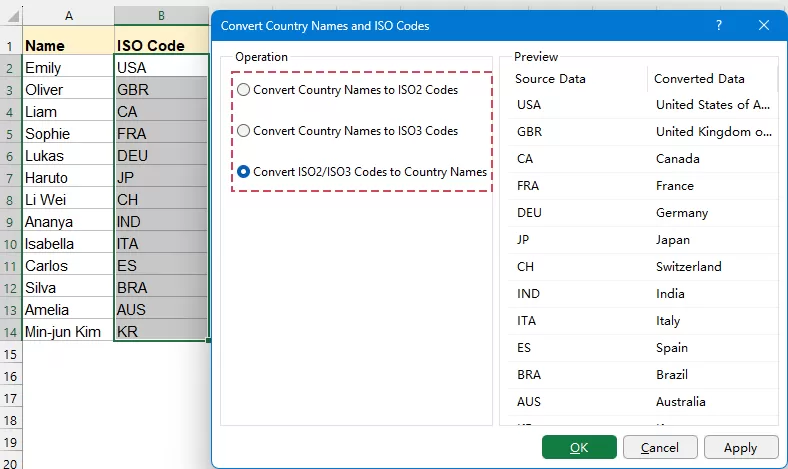Select spreadsheet cell B5 with FRA

(161, 134)
